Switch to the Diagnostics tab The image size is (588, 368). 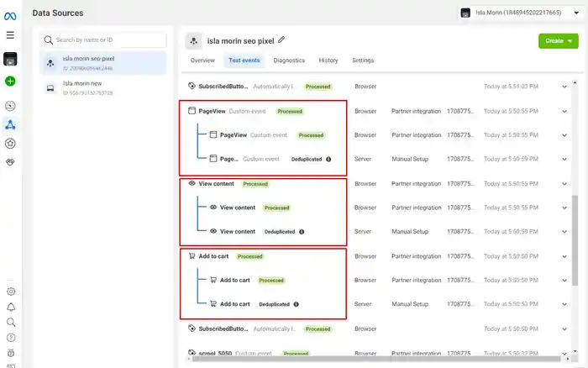(289, 60)
